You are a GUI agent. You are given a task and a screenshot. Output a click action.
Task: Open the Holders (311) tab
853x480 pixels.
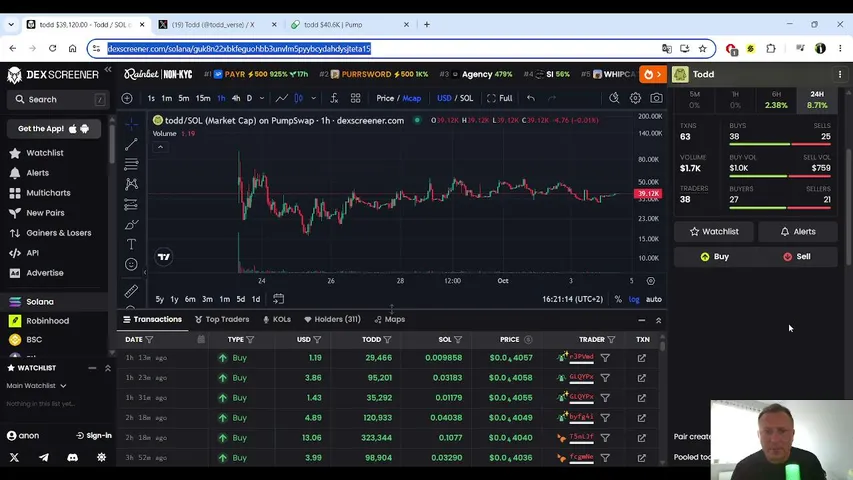click(332, 319)
